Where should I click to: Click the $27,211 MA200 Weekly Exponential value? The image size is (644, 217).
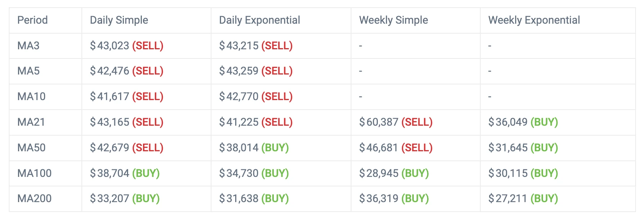(x=508, y=199)
